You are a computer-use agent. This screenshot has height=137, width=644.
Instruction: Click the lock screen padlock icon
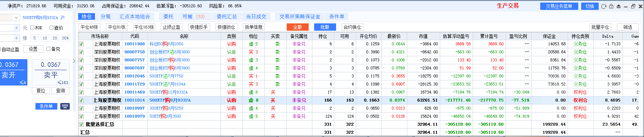tap(611, 6)
